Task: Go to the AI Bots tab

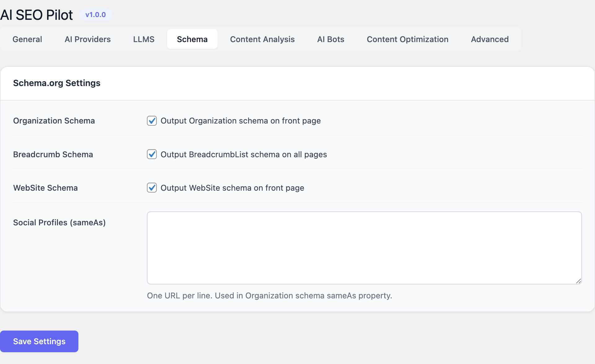Action: pos(331,39)
